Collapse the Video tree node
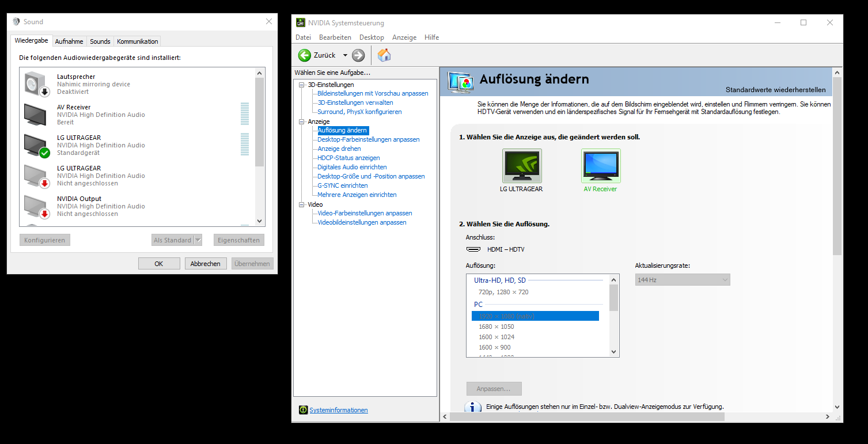 [x=301, y=204]
